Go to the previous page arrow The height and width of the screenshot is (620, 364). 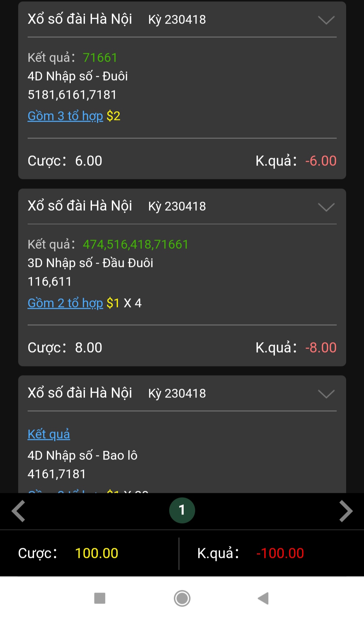point(19,511)
